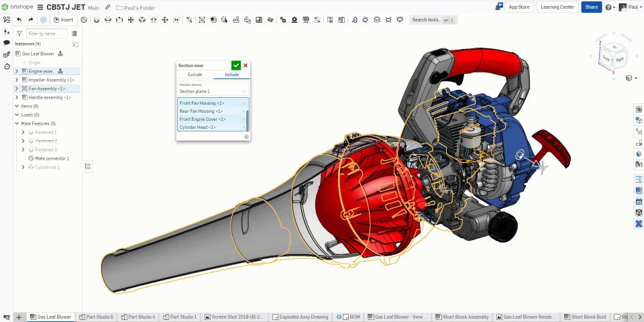Collapse the Mate Features section
Screen dimensions: 644x322
coord(17,123)
